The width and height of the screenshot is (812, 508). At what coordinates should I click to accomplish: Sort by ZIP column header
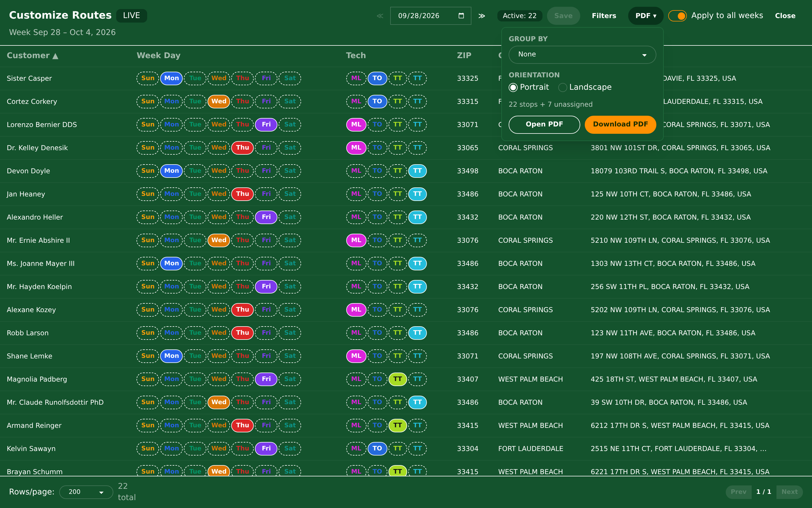click(464, 55)
